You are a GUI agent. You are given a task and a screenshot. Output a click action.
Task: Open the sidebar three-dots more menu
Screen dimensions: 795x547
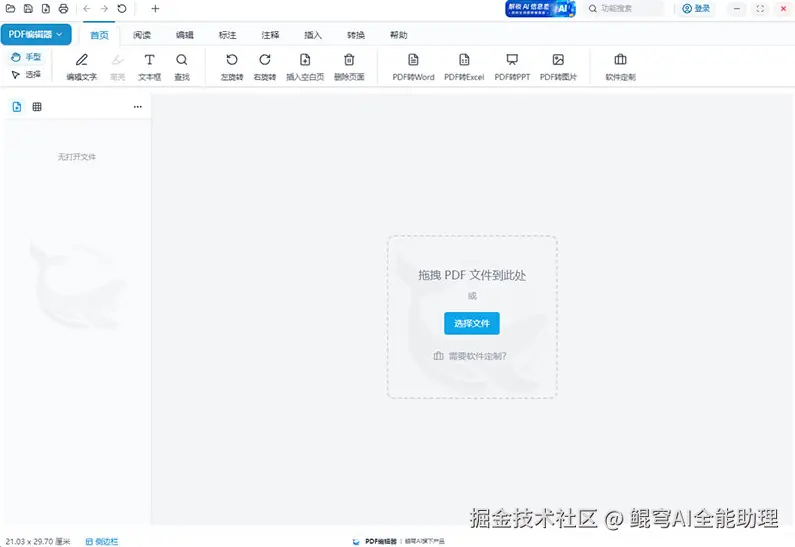[137, 106]
